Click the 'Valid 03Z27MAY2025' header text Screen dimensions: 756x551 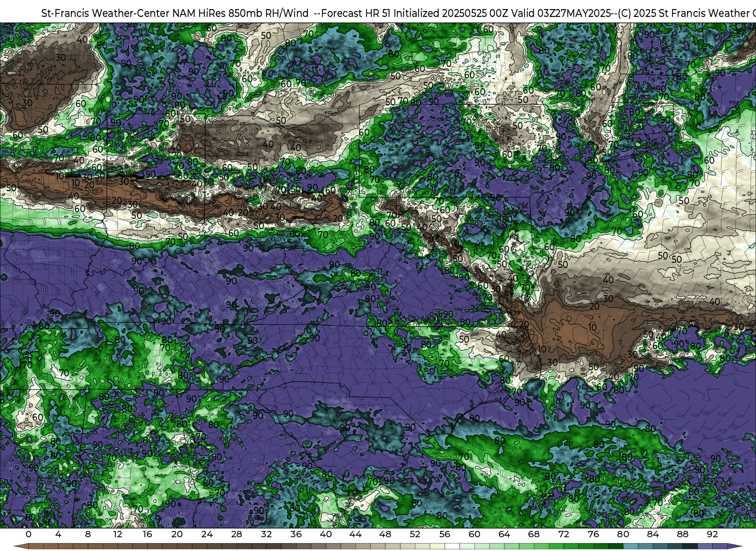560,13
